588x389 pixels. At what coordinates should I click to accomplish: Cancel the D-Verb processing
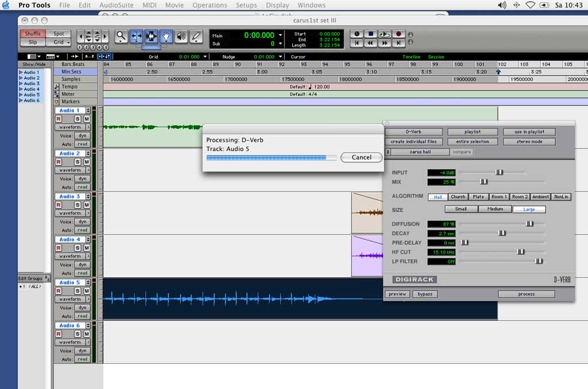coord(362,157)
